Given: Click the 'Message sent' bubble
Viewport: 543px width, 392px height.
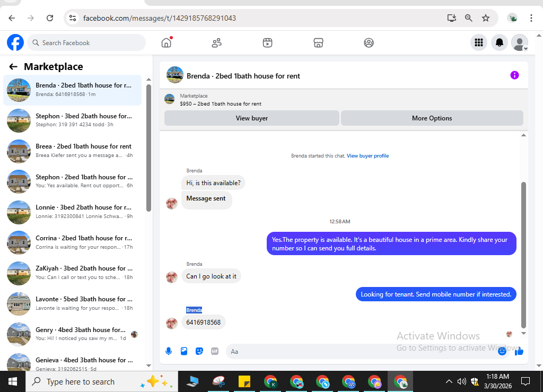Looking at the screenshot, I should [x=206, y=199].
